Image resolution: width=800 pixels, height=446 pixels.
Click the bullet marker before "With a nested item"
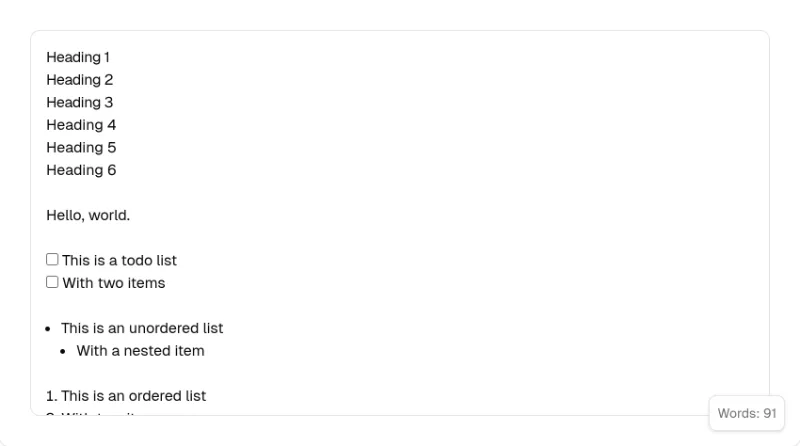click(63, 352)
